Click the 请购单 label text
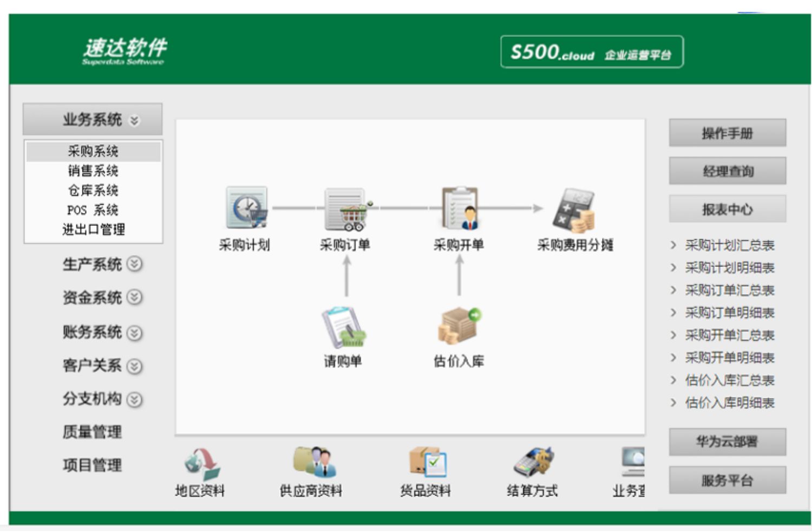812x532 pixels. [343, 361]
